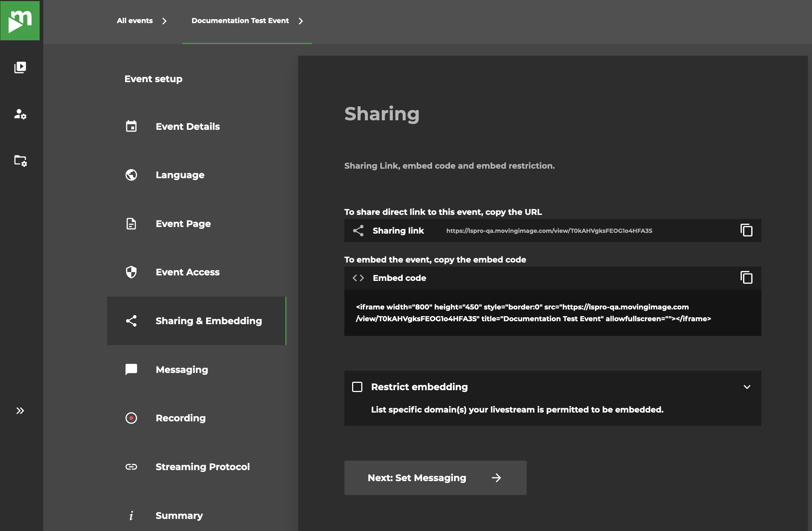
Task: Click inside the iframe embed code box
Action: pos(553,313)
